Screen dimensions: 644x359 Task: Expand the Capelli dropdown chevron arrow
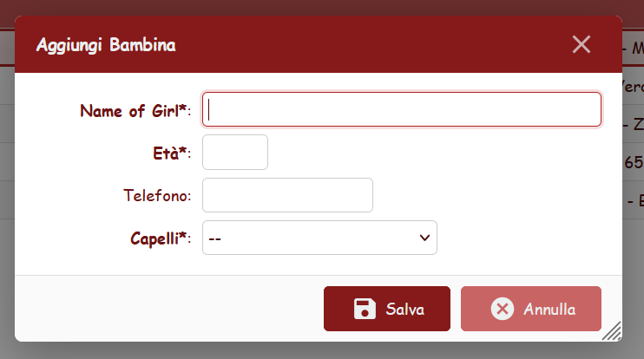424,238
